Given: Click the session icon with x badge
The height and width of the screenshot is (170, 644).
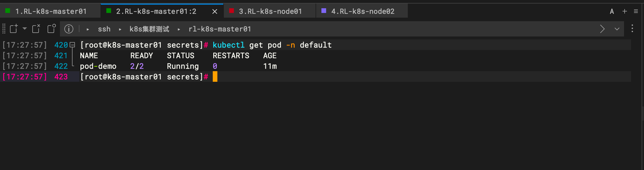Looking at the screenshot, I should click(36, 29).
